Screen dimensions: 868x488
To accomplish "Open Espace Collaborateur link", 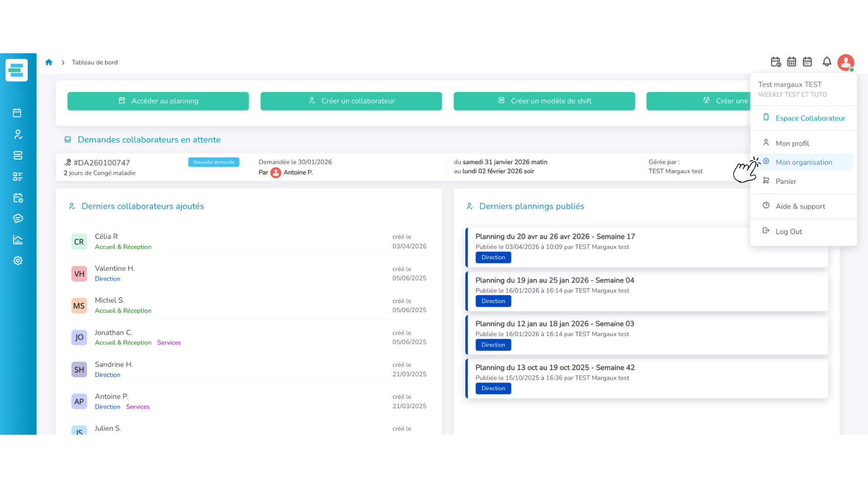I will 804,118.
